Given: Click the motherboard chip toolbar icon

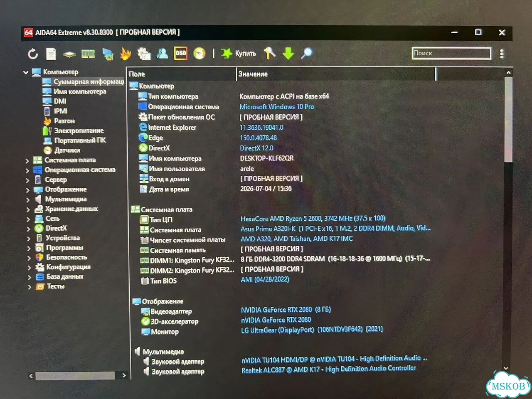Looking at the screenshot, I should 69,54.
